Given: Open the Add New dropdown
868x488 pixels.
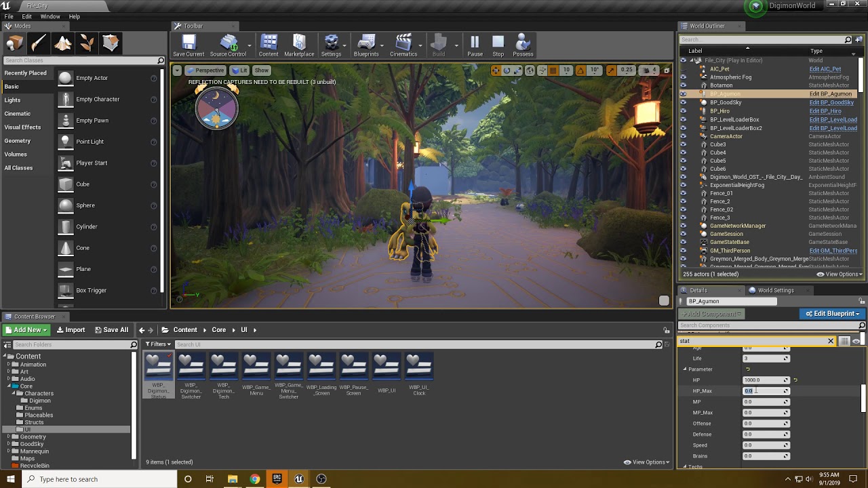Looking at the screenshot, I should pyautogui.click(x=26, y=330).
